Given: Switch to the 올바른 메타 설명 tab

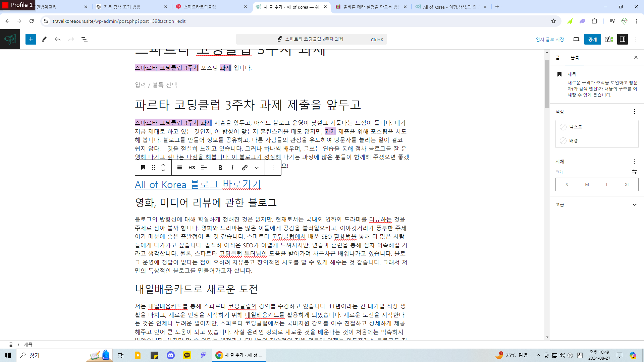Looking at the screenshot, I should tap(371, 7).
